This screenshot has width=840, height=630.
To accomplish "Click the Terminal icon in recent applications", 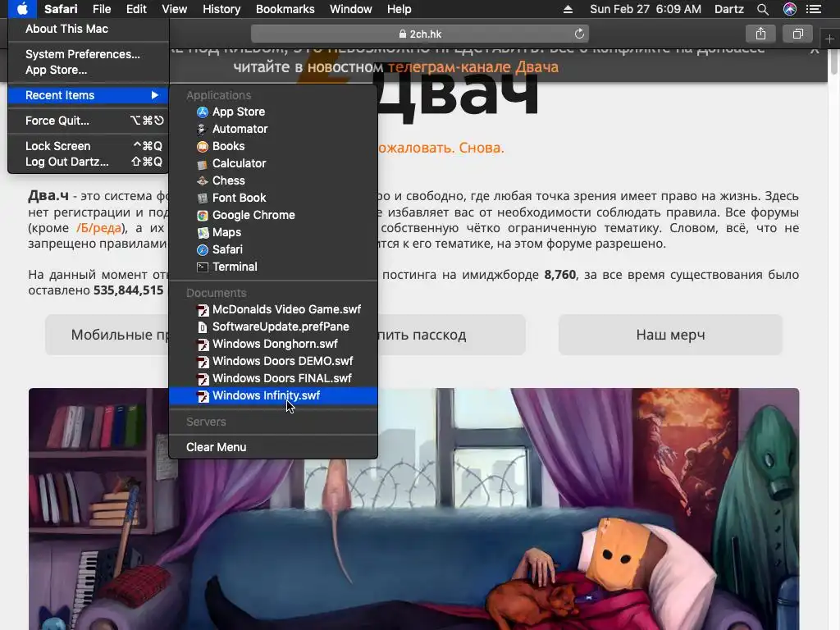I will tap(203, 267).
